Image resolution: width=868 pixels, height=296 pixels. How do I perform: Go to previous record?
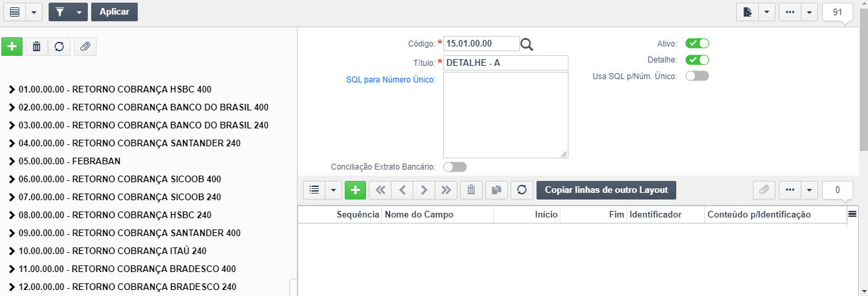[402, 190]
